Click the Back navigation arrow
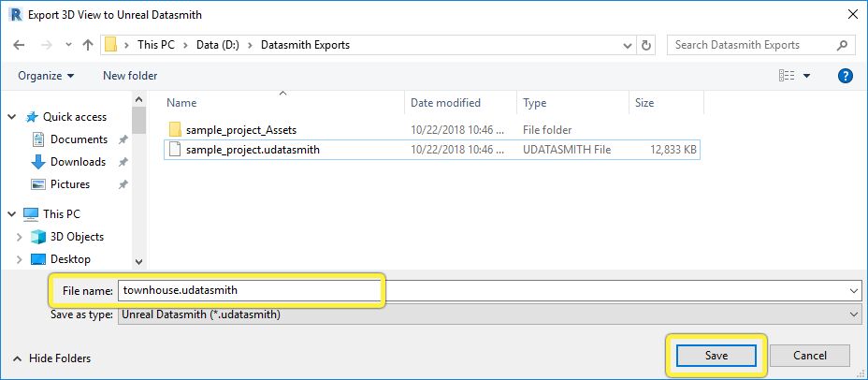The image size is (868, 380). pos(19,46)
